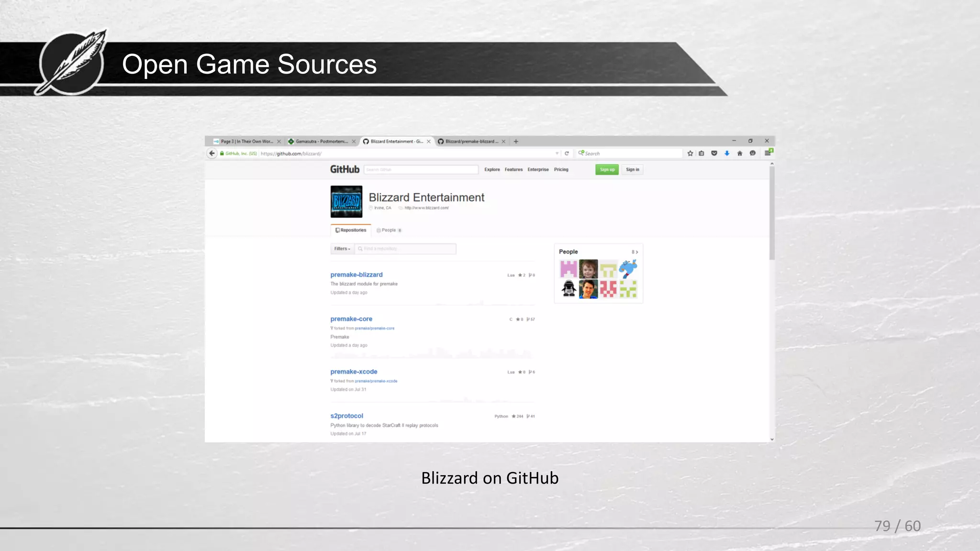This screenshot has height=551, width=980.
Task: Follow the premake/premake-xcode fork source link
Action: point(376,381)
